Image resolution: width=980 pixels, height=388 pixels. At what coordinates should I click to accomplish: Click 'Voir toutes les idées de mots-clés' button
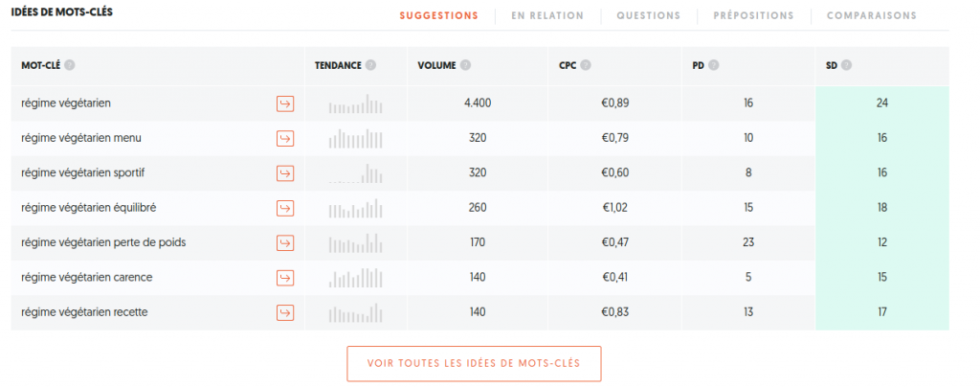[474, 364]
